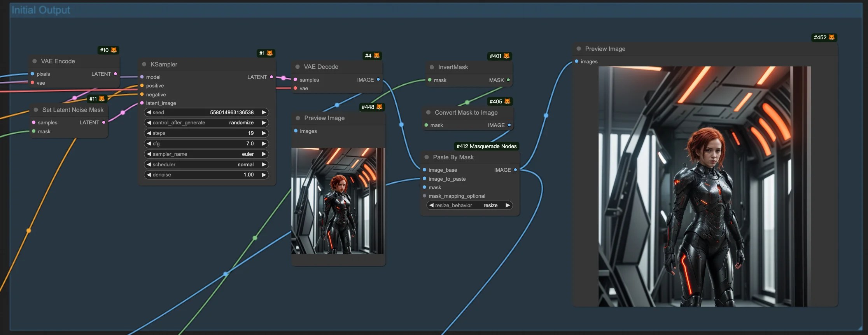The width and height of the screenshot is (868, 335).
Task: Open the resize_behavior dropdown in Paste By Mask
Action: coord(469,205)
